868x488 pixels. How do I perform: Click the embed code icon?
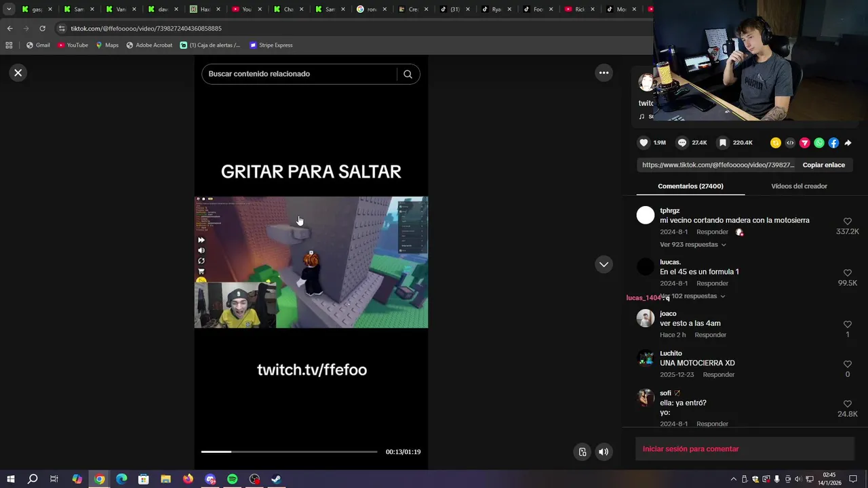[x=790, y=142]
